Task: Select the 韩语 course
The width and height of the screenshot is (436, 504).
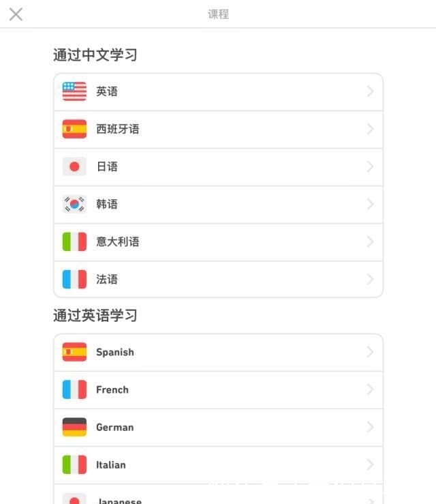Action: (107, 204)
